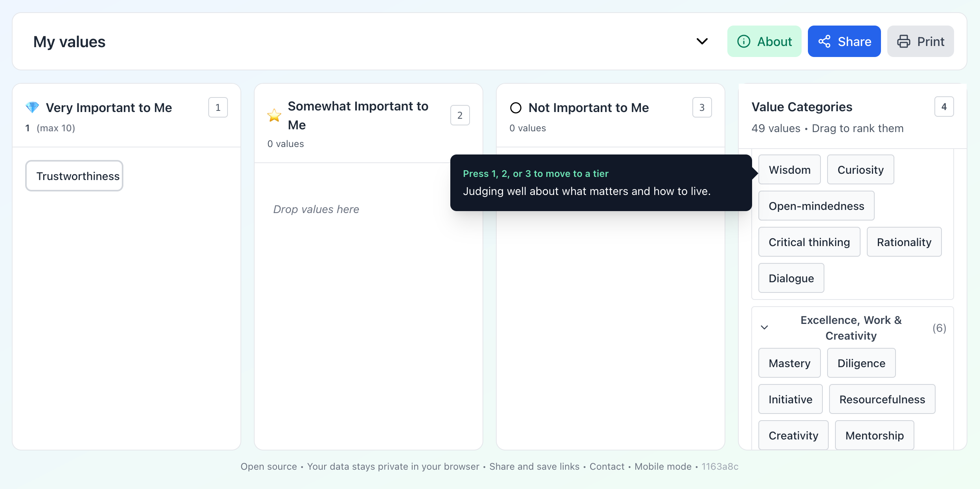This screenshot has width=980, height=489.
Task: Click the printer icon in Print button
Action: coord(904,41)
